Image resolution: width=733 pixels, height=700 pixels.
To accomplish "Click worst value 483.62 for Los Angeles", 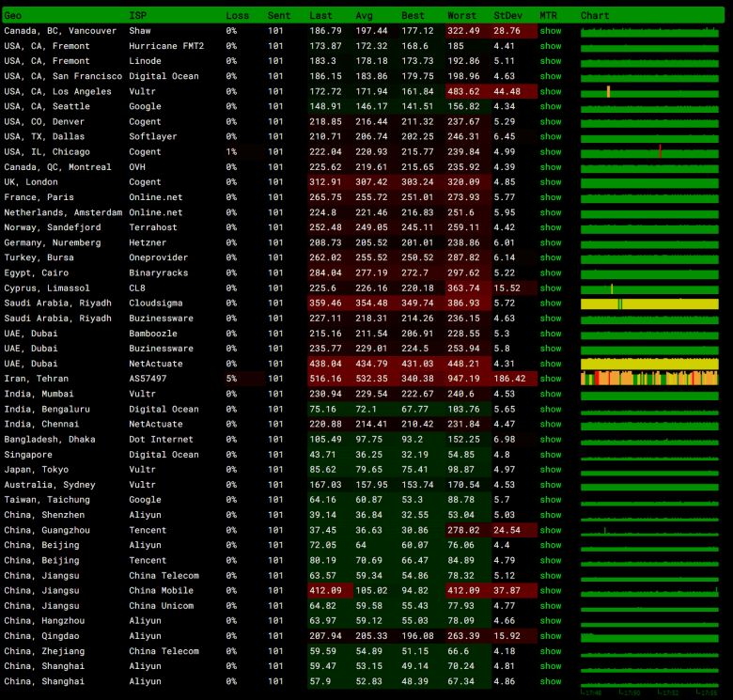I will (463, 91).
